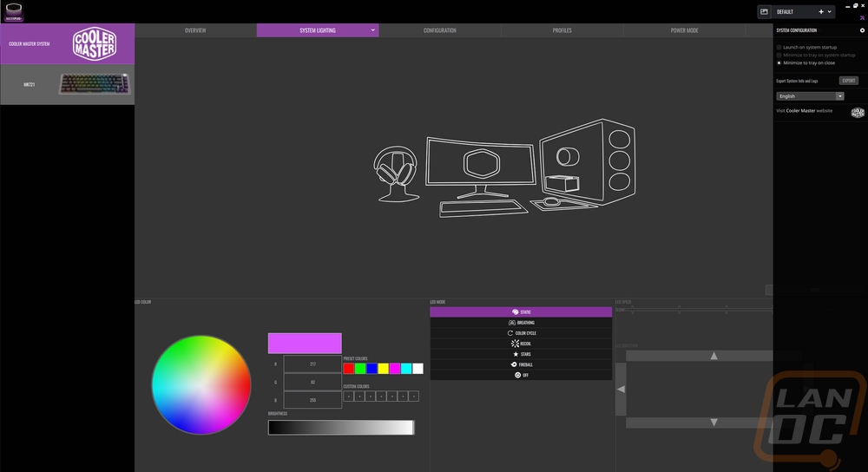This screenshot has height=472, width=868.
Task: Open the DEFAULT profile dropdown chevron
Action: [829, 11]
